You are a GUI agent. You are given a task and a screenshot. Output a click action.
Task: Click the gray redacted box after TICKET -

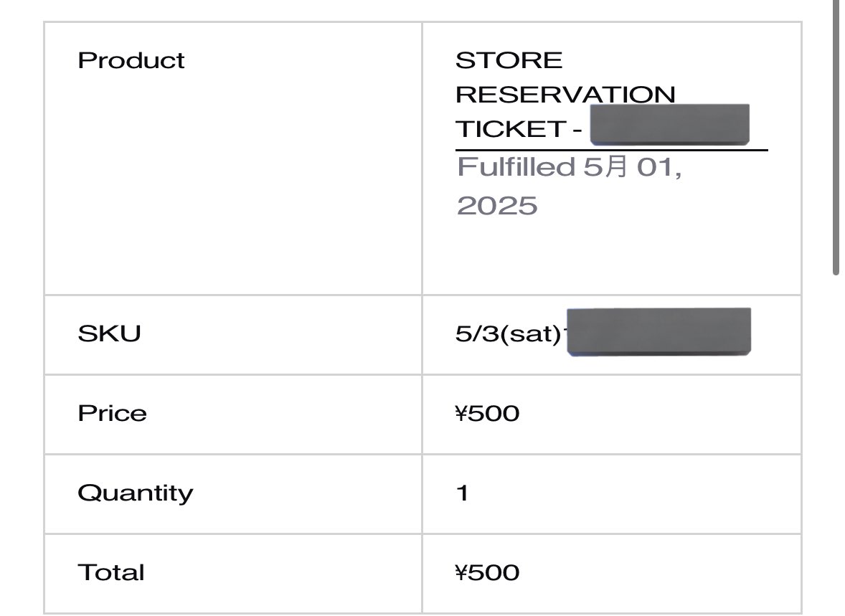point(669,125)
